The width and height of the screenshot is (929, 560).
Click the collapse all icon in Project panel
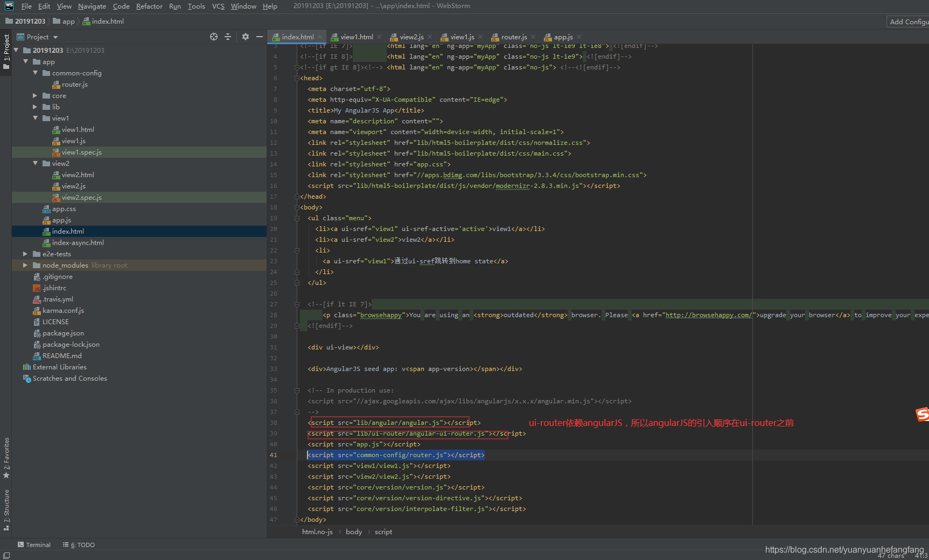click(228, 37)
